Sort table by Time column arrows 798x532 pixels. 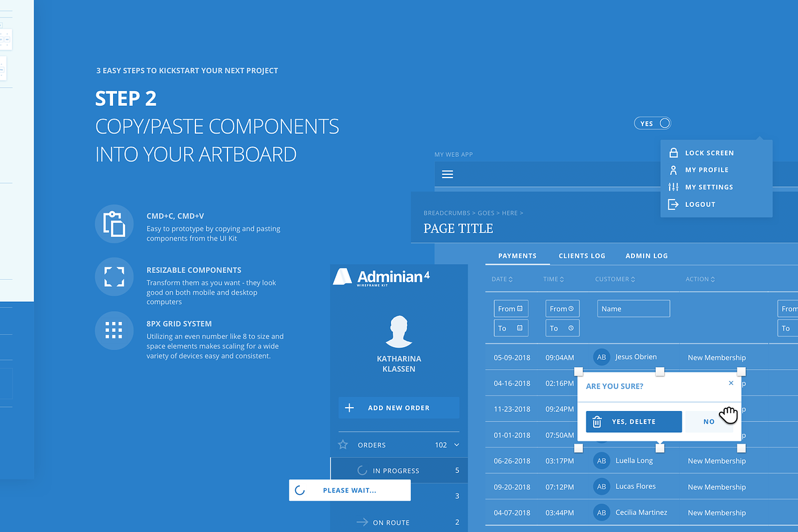(x=562, y=279)
